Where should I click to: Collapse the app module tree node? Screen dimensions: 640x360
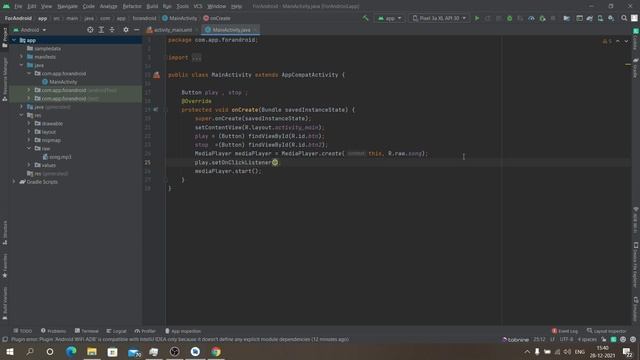click(14, 40)
